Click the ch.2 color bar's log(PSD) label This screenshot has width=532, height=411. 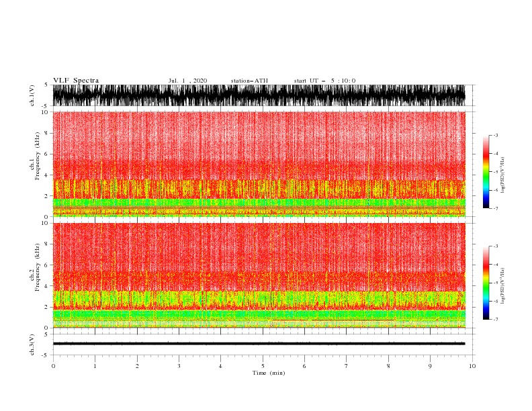pyautogui.click(x=503, y=286)
